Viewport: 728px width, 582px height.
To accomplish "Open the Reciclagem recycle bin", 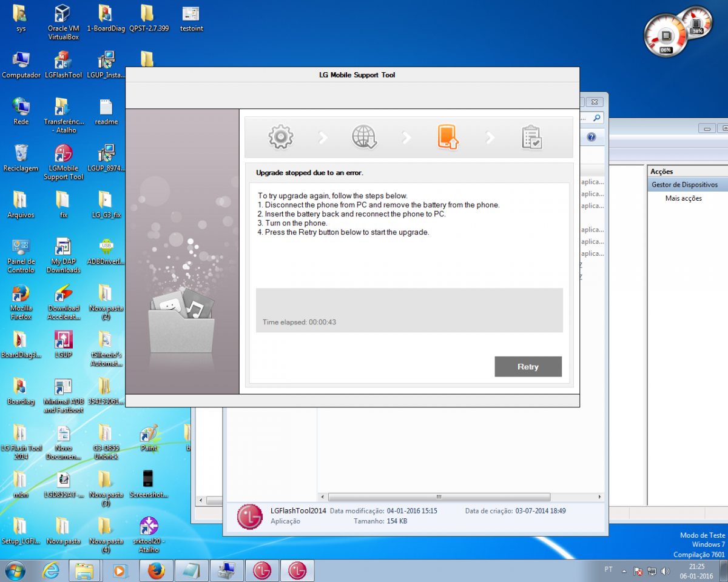I will (21, 158).
